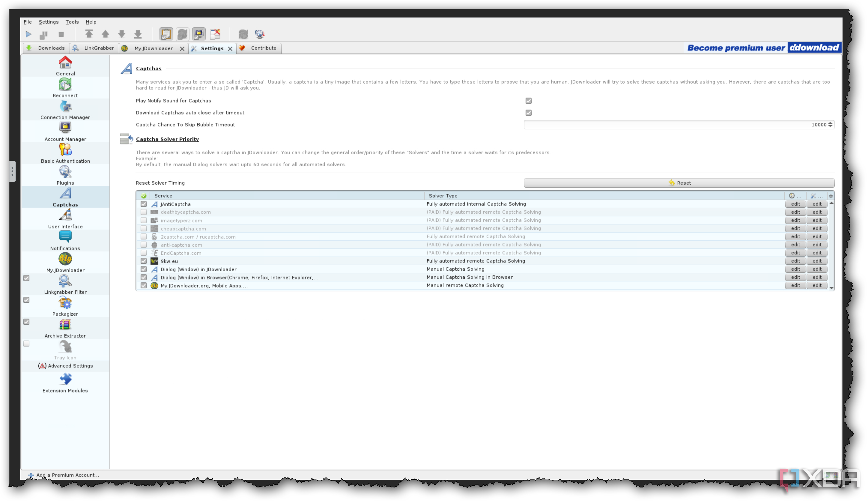Open My.JDownloader sidebar settings
Screen dimensions: 868x502
[66, 263]
